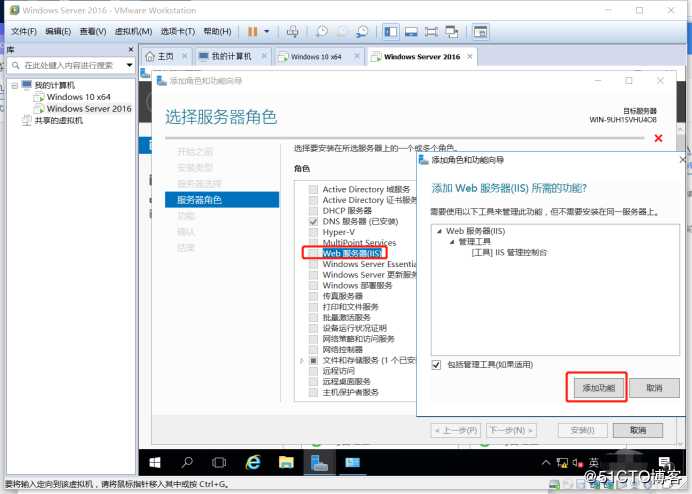The height and width of the screenshot is (494, 692).
Task: Click the 英 input method indicator
Action: coord(594,462)
